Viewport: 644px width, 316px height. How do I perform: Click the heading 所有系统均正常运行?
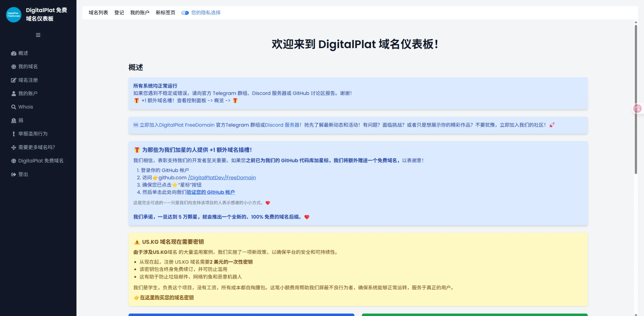[155, 86]
